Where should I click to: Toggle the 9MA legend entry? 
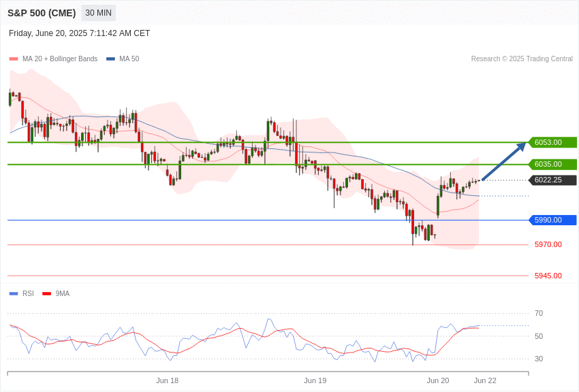tap(56, 293)
